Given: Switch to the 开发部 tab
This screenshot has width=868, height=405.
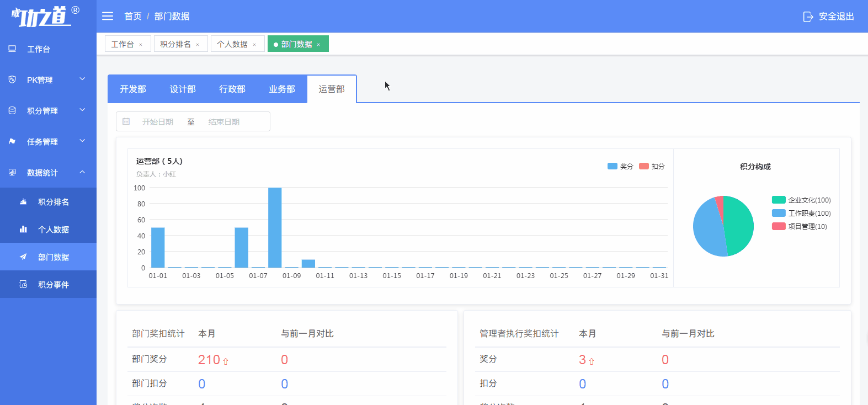Looking at the screenshot, I should (x=133, y=89).
